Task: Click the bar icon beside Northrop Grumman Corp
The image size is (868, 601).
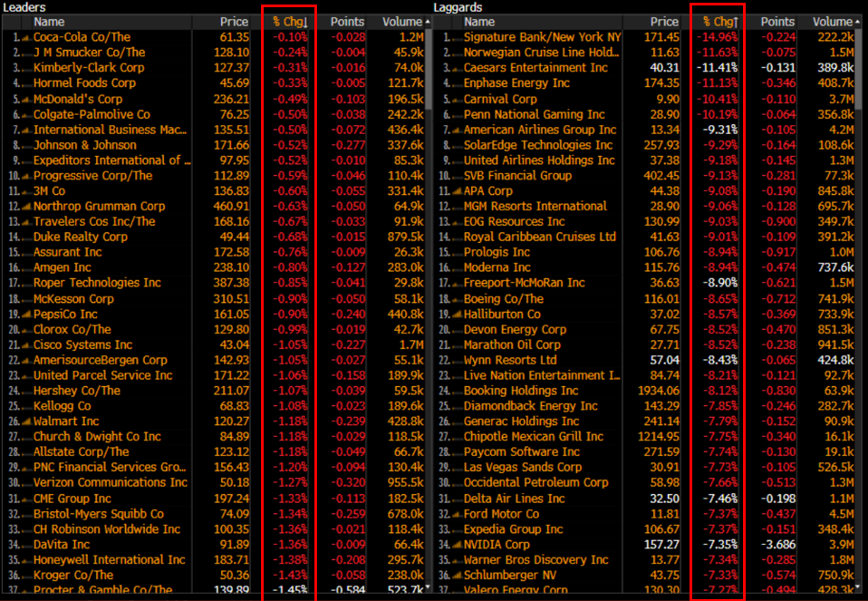Action: point(26,207)
